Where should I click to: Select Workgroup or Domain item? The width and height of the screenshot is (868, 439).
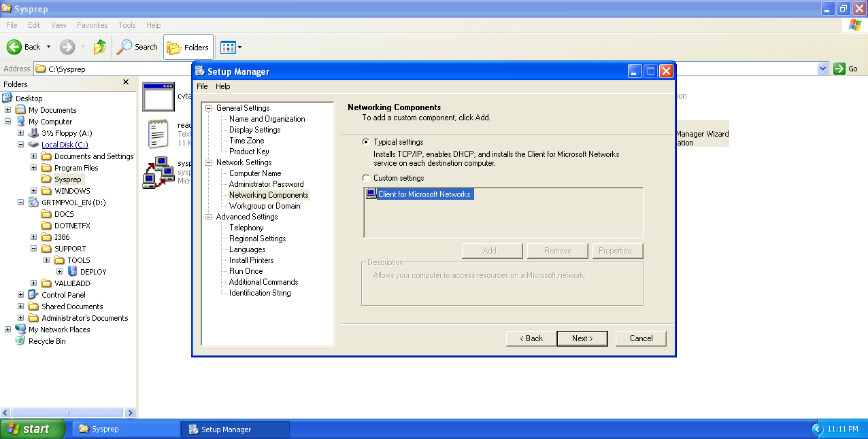pyautogui.click(x=265, y=206)
